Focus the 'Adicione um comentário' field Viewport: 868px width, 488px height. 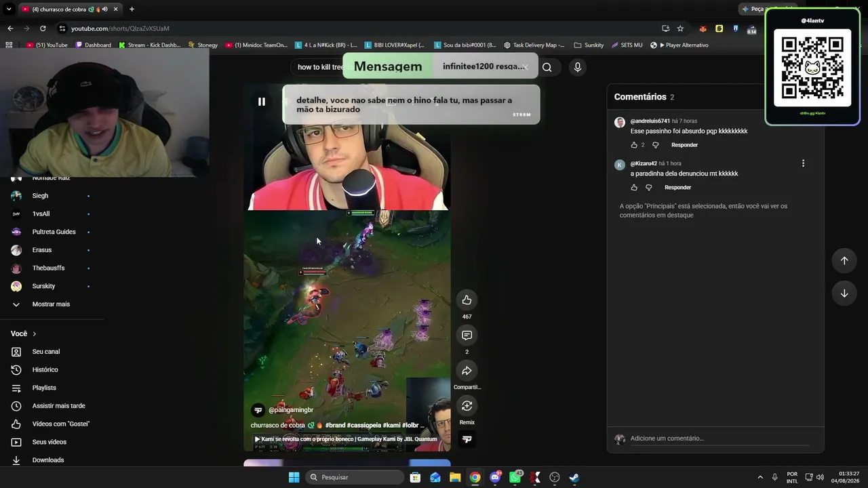pos(719,439)
